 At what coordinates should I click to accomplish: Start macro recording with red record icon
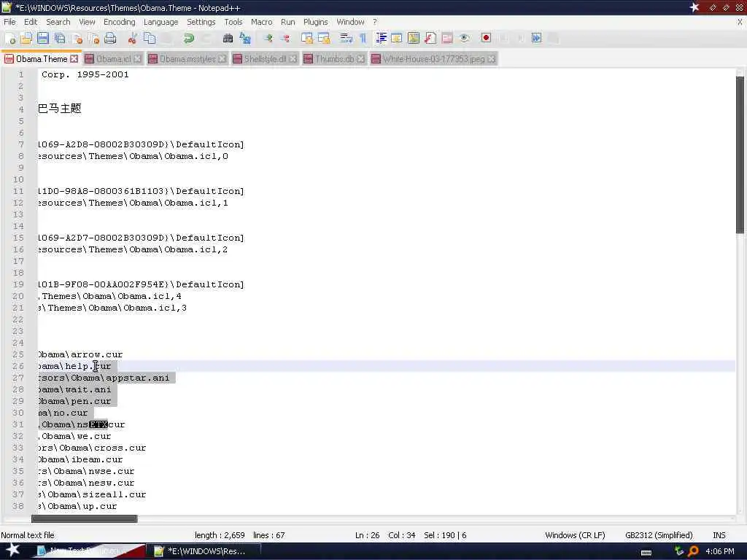coord(486,39)
